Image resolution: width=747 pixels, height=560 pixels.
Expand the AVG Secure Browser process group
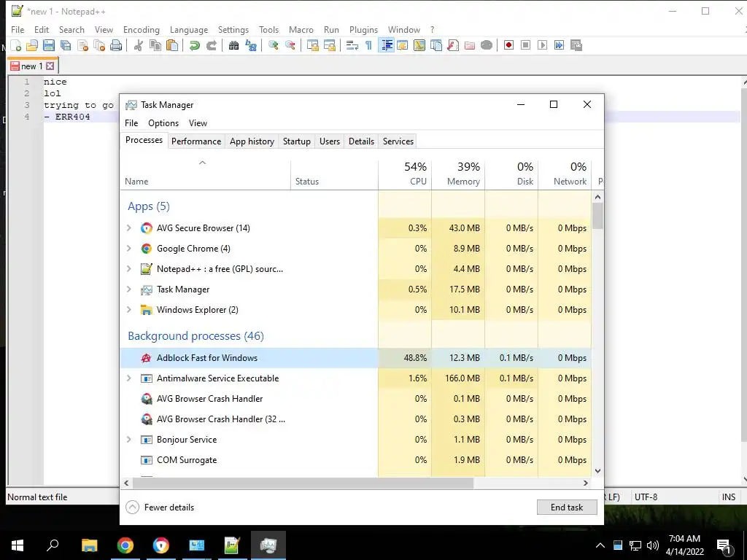pyautogui.click(x=128, y=228)
